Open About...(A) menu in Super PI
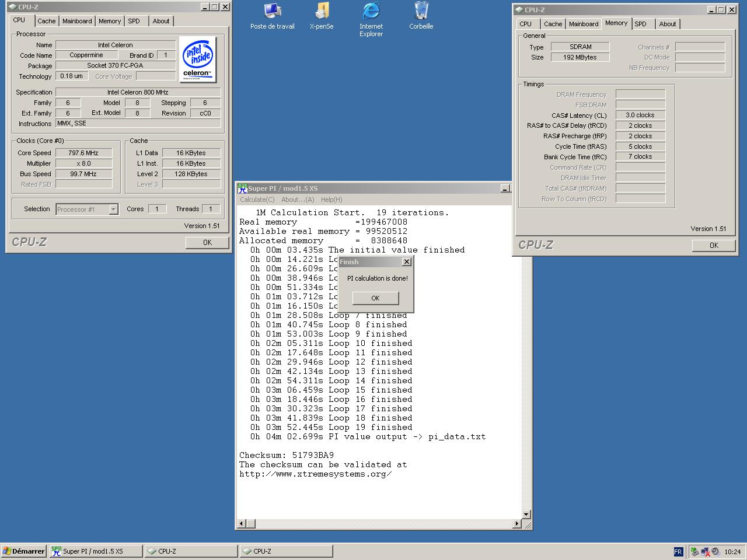Image resolution: width=747 pixels, height=560 pixels. click(x=298, y=199)
